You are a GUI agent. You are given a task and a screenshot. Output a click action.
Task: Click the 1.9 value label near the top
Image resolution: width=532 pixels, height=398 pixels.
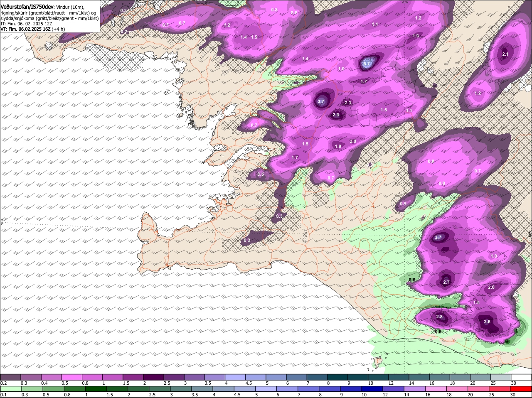coord(416,36)
